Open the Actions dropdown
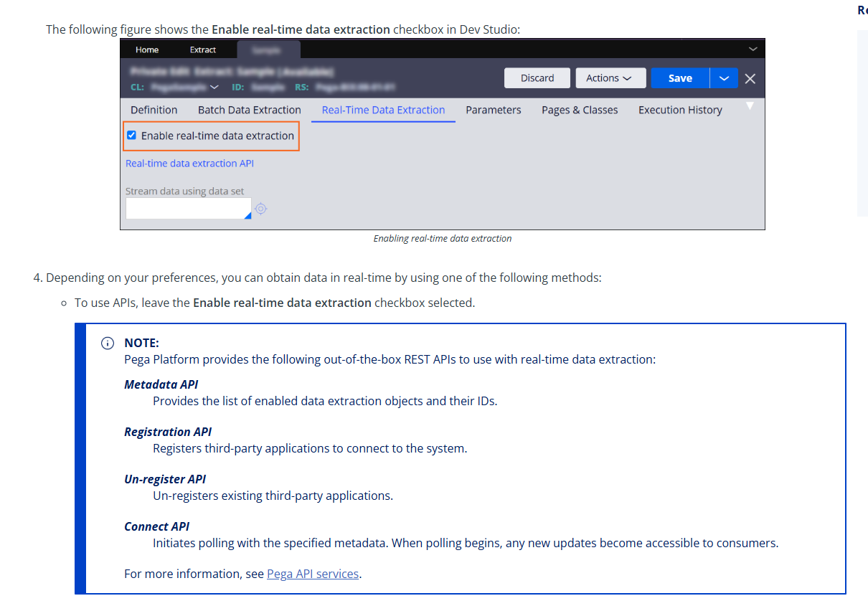Image resolution: width=868 pixels, height=606 pixels. [610, 77]
